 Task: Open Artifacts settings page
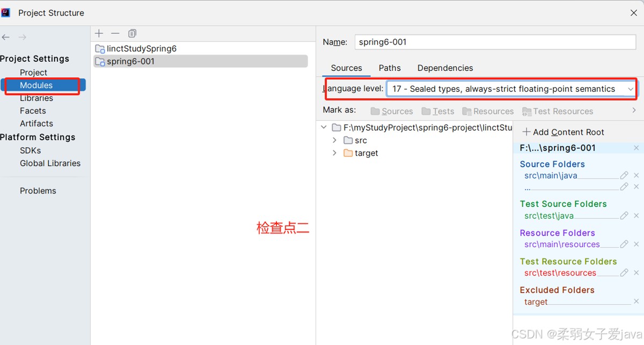coord(36,124)
